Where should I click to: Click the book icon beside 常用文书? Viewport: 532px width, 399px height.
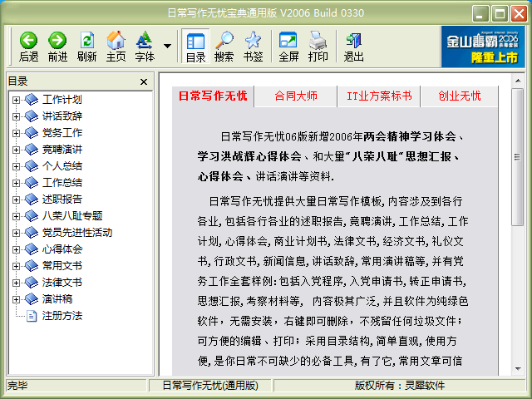click(32, 266)
